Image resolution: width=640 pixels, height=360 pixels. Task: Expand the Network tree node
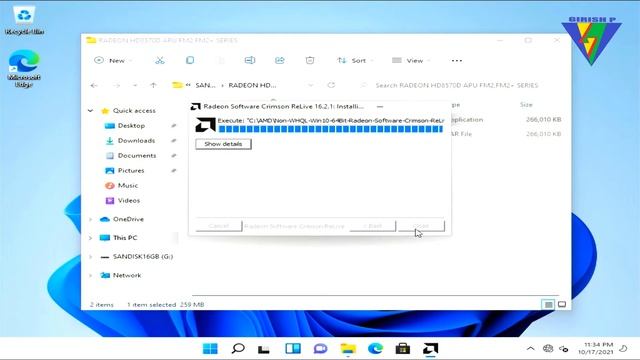(91, 275)
